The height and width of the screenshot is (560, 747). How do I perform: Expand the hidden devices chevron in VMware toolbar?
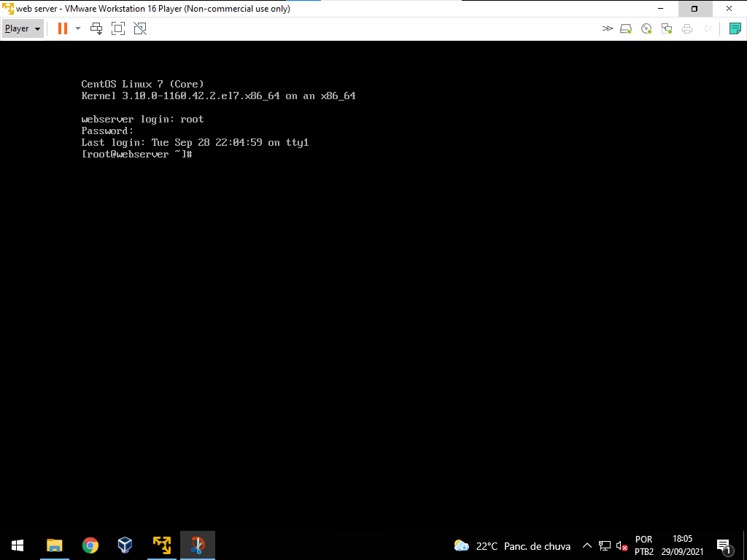pos(607,28)
